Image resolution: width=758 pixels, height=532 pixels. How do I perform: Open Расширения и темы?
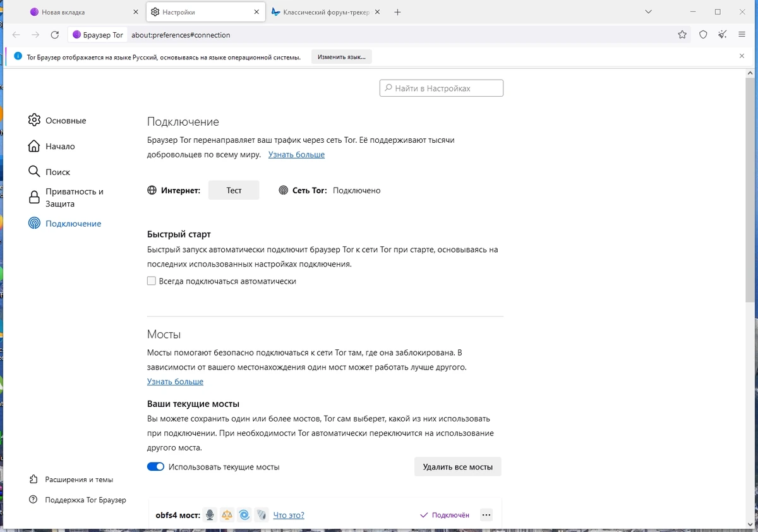(x=71, y=480)
